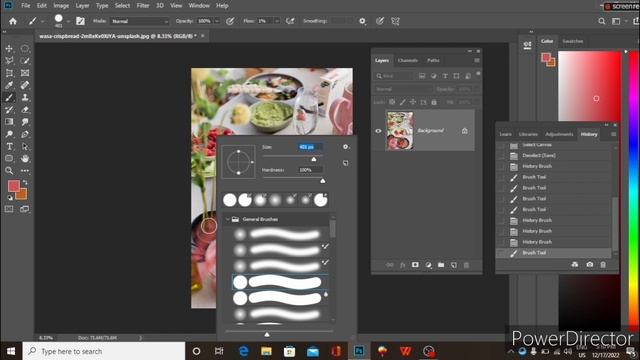Switch to the Libraries tab
The width and height of the screenshot is (640, 360).
point(528,134)
